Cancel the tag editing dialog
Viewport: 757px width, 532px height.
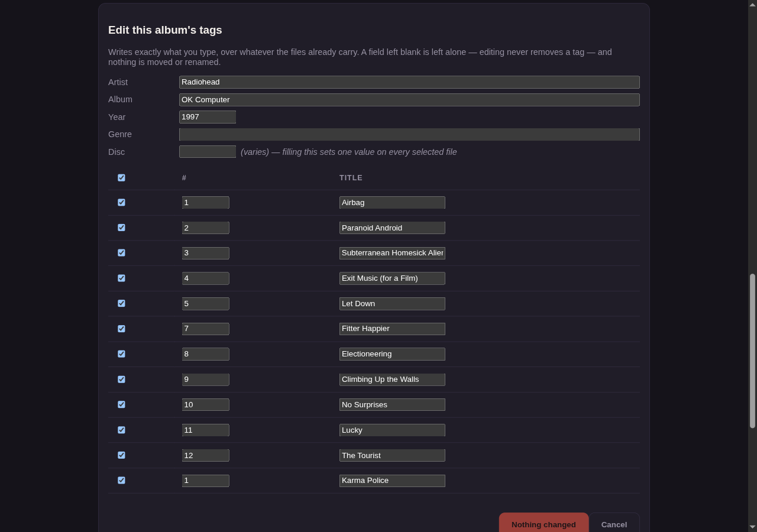[614, 523]
